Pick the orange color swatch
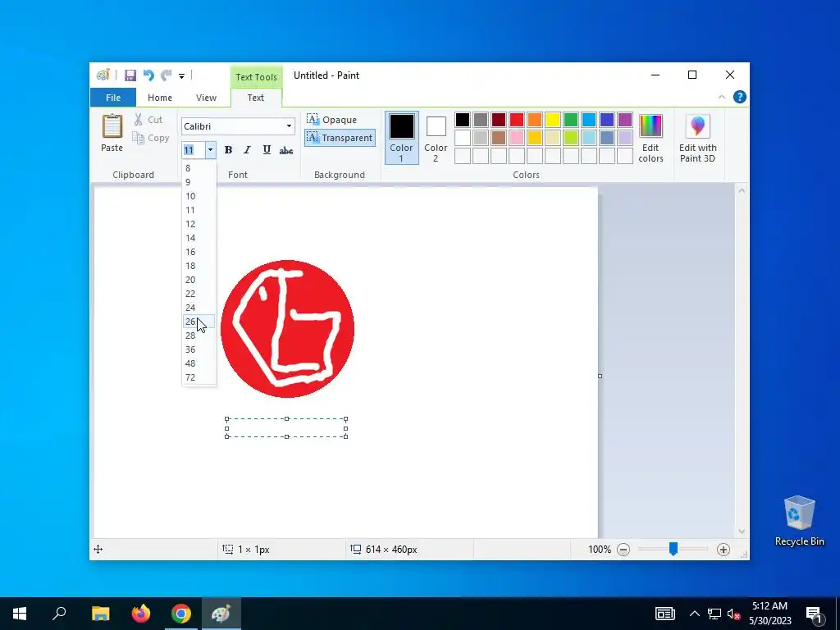The width and height of the screenshot is (840, 630). [x=535, y=120]
